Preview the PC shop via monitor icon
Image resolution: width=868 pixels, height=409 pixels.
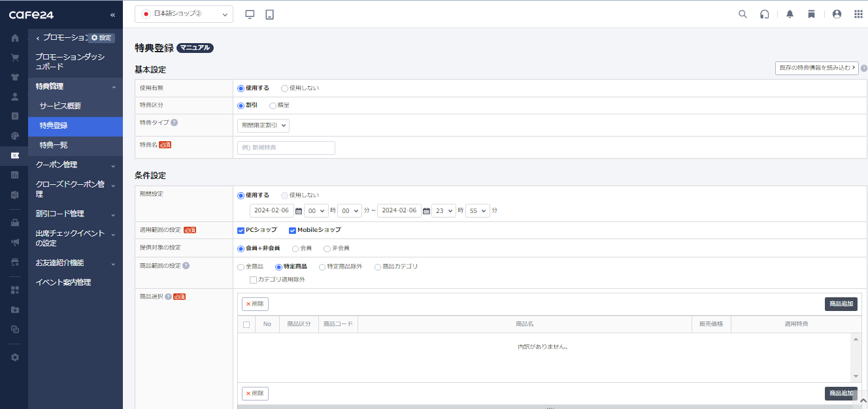(250, 14)
